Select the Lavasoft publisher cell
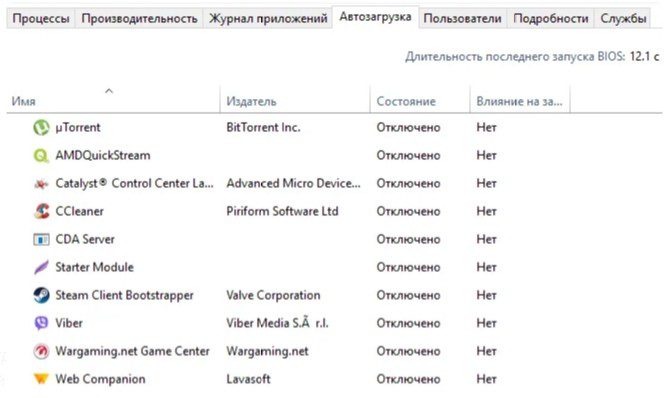The image size is (664, 398). 248,379
